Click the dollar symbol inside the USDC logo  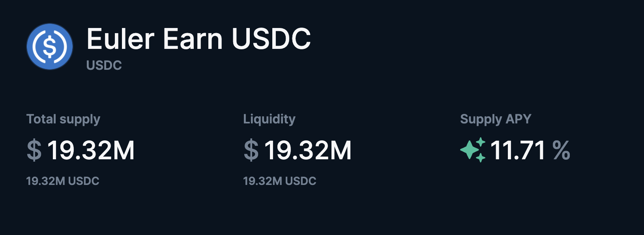pyautogui.click(x=49, y=46)
